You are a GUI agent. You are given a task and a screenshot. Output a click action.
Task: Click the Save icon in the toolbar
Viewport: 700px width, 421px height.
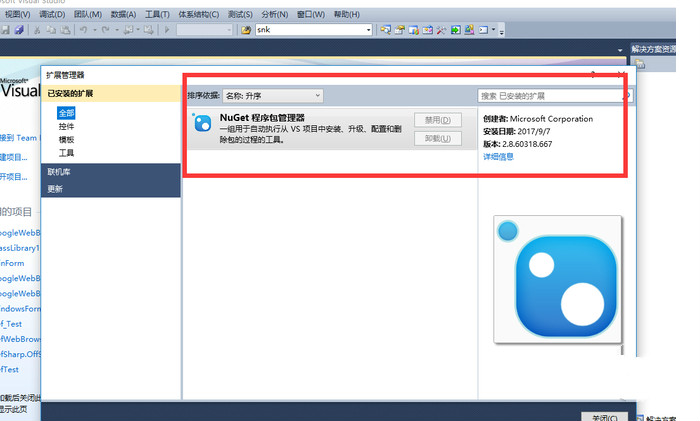[5, 30]
